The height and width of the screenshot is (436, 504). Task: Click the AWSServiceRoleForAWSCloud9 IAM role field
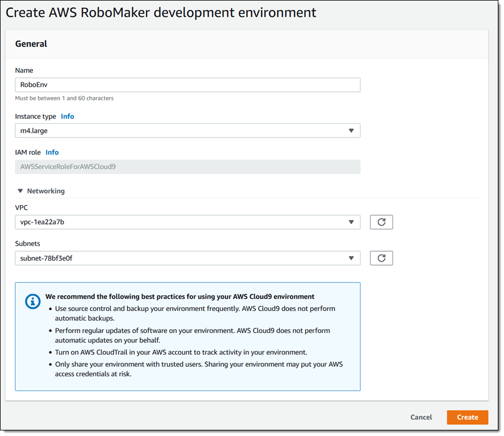[187, 166]
